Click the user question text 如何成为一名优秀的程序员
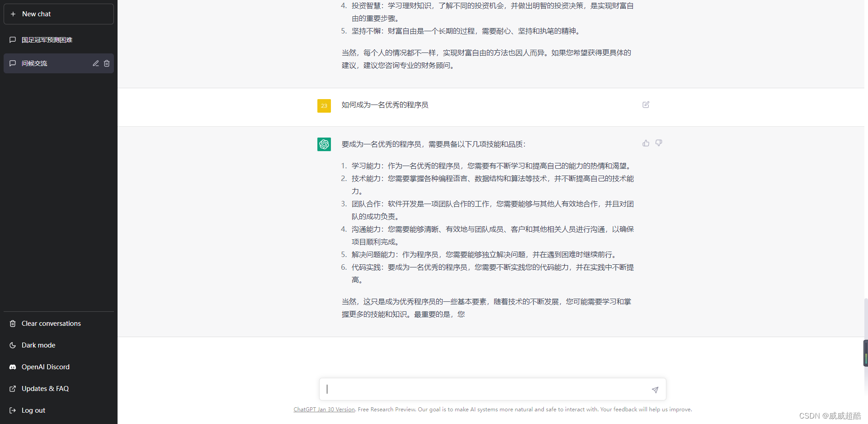This screenshot has height=424, width=868. (385, 105)
